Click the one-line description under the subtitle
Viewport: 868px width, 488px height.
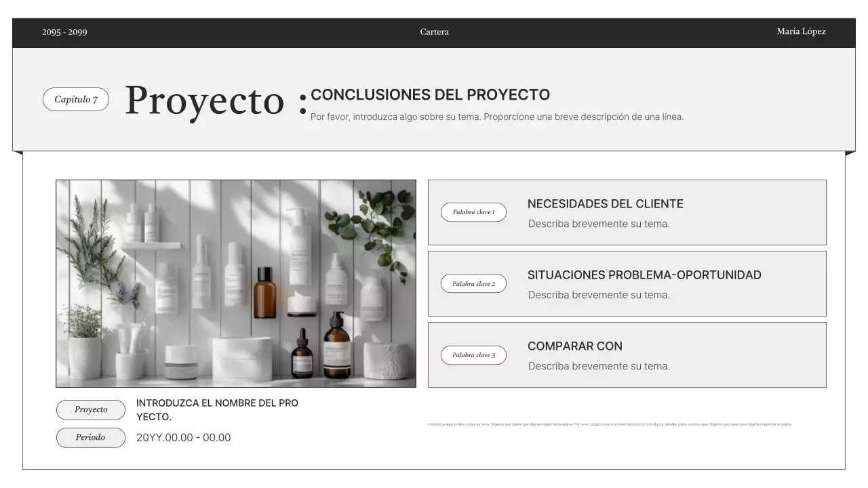[x=497, y=117]
